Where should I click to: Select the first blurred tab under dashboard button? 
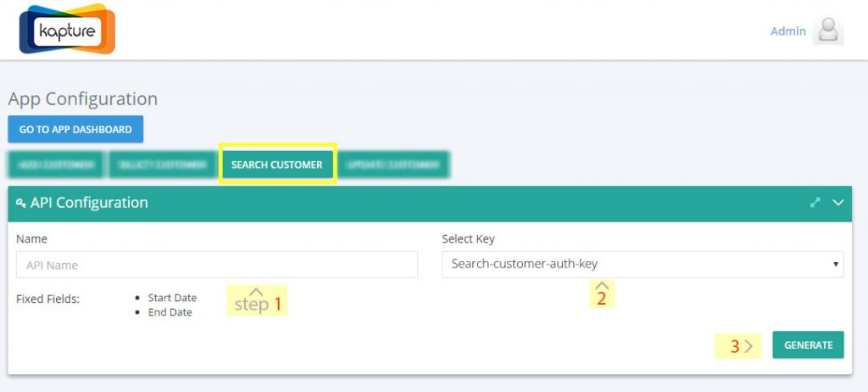[x=55, y=165]
